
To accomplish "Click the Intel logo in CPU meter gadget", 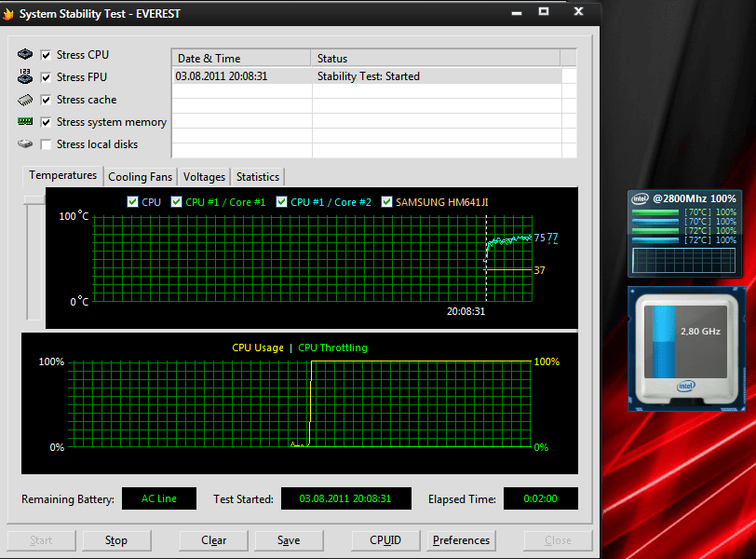I will tap(641, 198).
